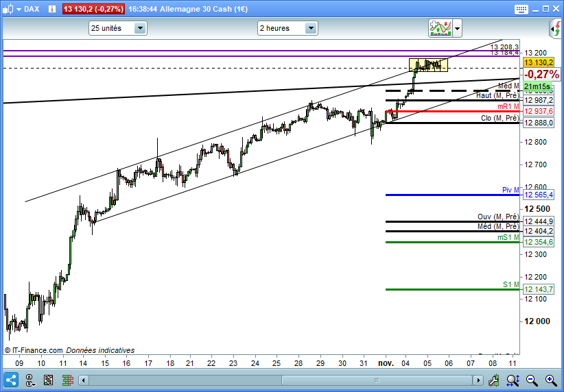Click the green 12 143,7 price label
Image resolution: width=564 pixels, height=392 pixels.
tap(539, 289)
